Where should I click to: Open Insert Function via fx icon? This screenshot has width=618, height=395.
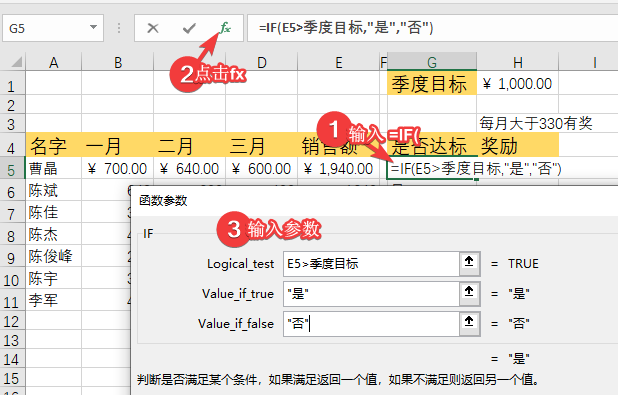225,28
